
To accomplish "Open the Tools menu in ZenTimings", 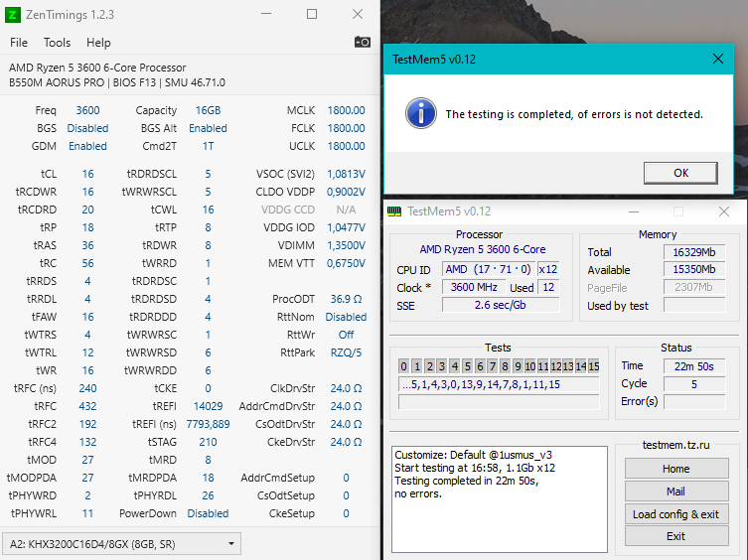I will 57,43.
